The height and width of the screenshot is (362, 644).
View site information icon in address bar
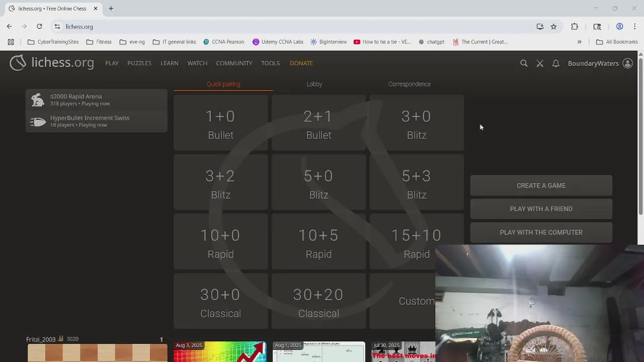[57, 27]
